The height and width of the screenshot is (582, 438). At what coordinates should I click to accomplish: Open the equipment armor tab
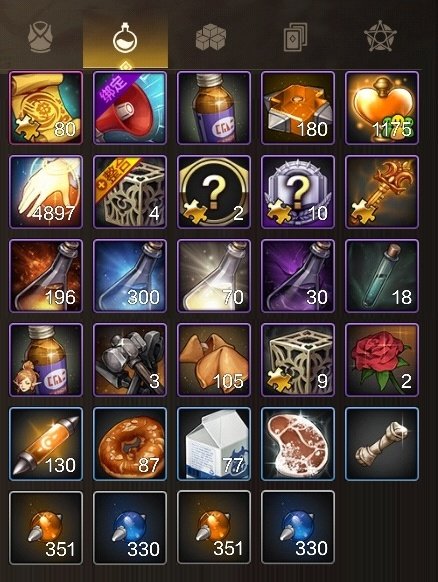(41, 37)
